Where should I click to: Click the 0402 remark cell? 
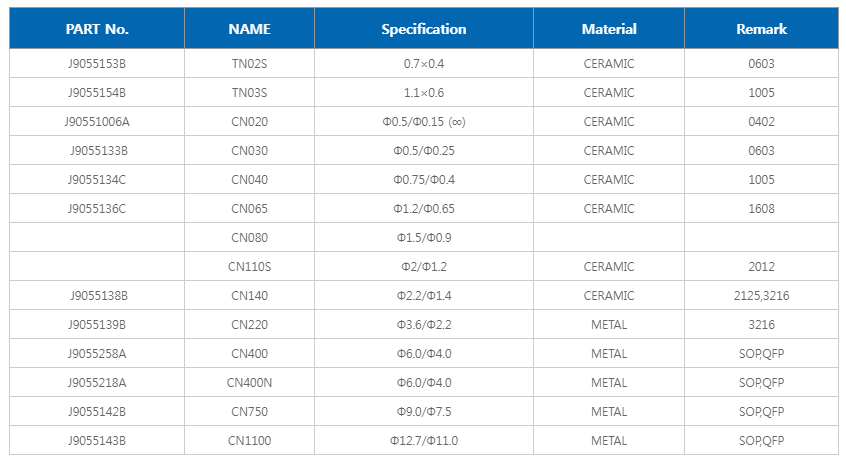pyautogui.click(x=761, y=122)
